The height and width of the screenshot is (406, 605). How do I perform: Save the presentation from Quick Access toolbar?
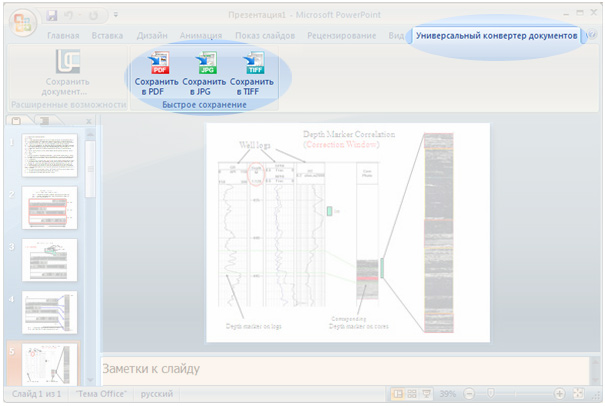[52, 15]
